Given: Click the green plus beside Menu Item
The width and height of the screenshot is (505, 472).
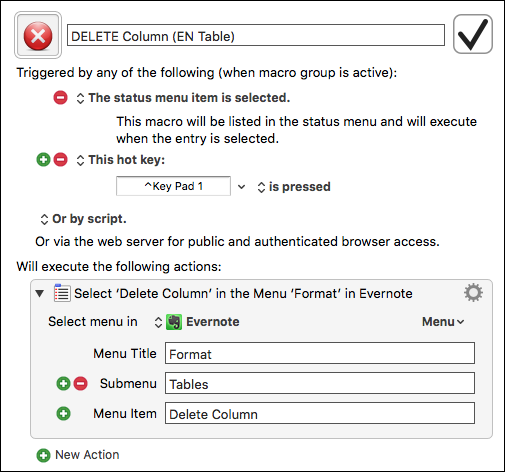Looking at the screenshot, I should coord(63,414).
